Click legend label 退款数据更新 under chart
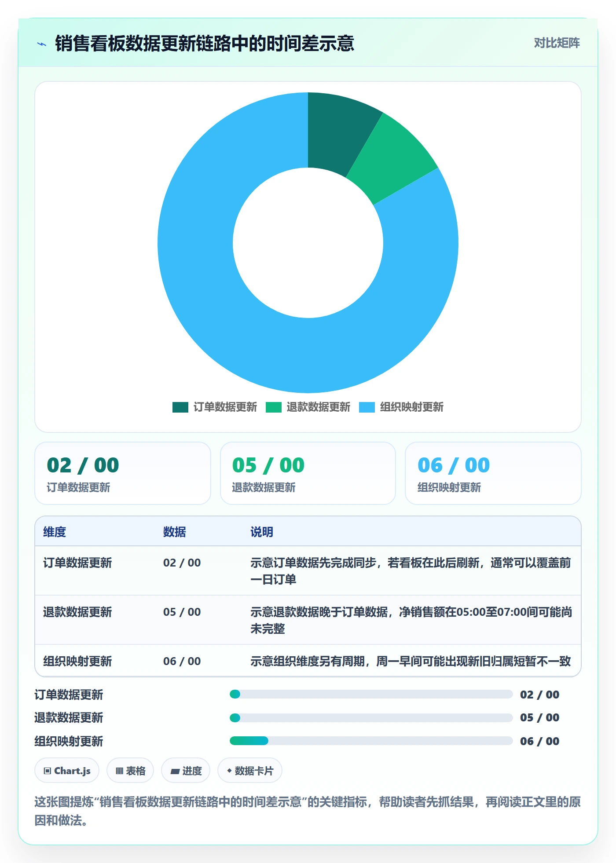Image resolution: width=616 pixels, height=863 pixels. click(319, 407)
